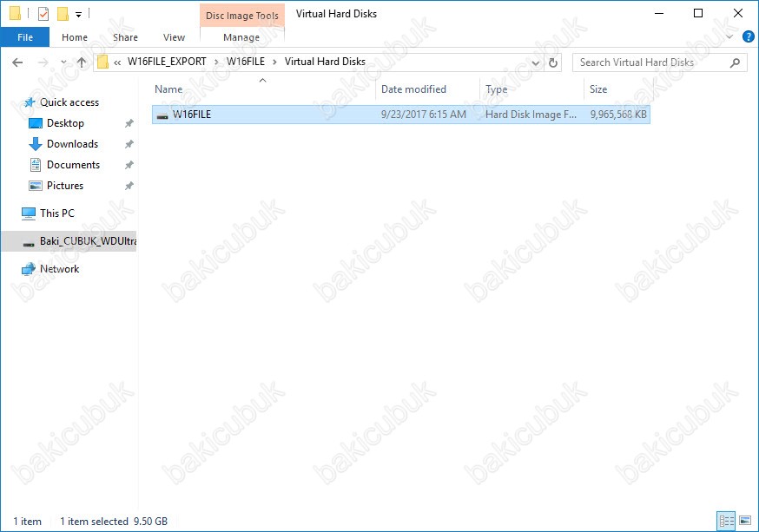This screenshot has height=532, width=759.
Task: Open the View ribbon tab
Action: (174, 37)
